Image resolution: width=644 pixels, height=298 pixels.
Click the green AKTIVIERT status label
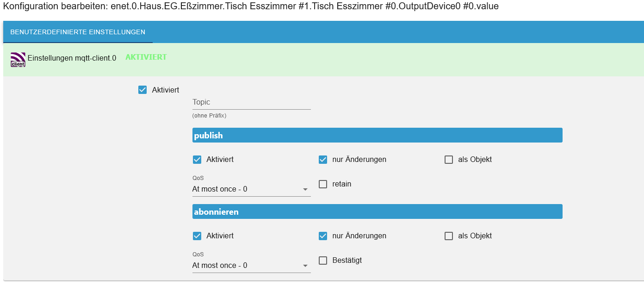click(146, 57)
